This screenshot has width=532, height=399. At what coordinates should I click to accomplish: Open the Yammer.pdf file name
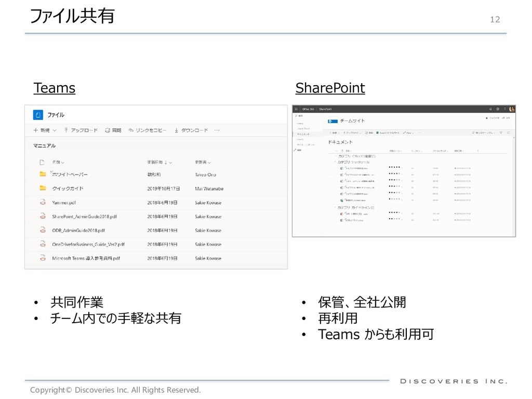(x=64, y=203)
